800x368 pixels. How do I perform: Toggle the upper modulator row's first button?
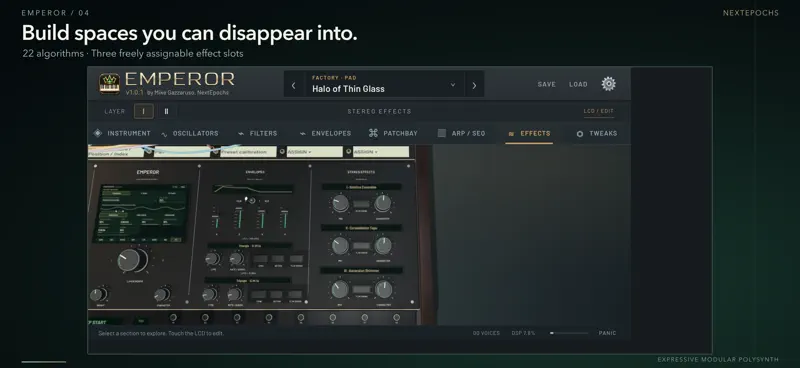pos(261,259)
